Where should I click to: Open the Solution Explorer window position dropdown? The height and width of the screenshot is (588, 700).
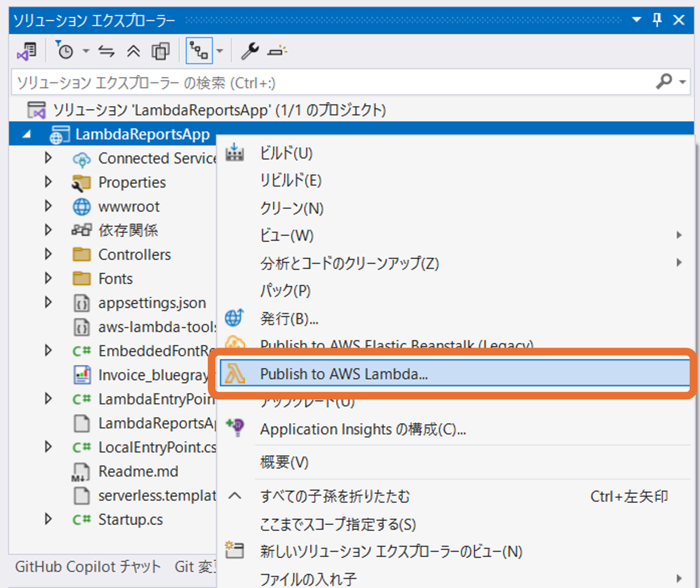pos(637,20)
